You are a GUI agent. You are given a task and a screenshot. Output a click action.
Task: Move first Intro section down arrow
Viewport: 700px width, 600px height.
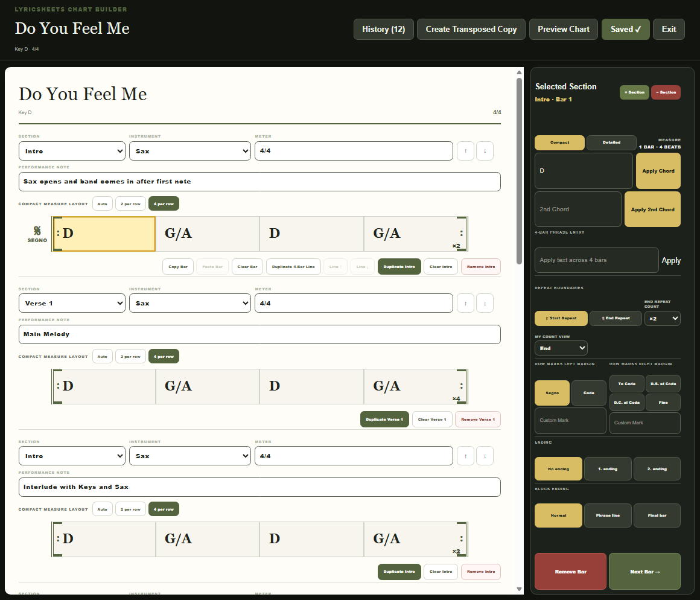pos(485,151)
